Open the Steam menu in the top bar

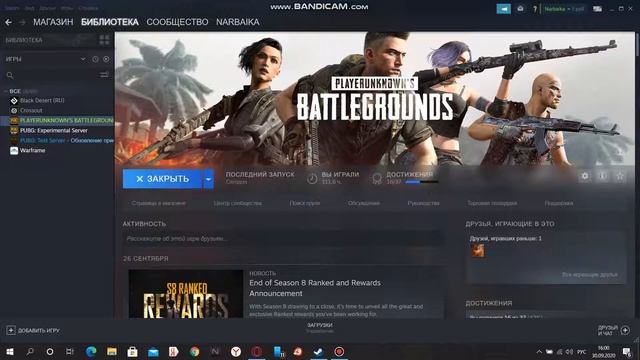tap(12, 8)
